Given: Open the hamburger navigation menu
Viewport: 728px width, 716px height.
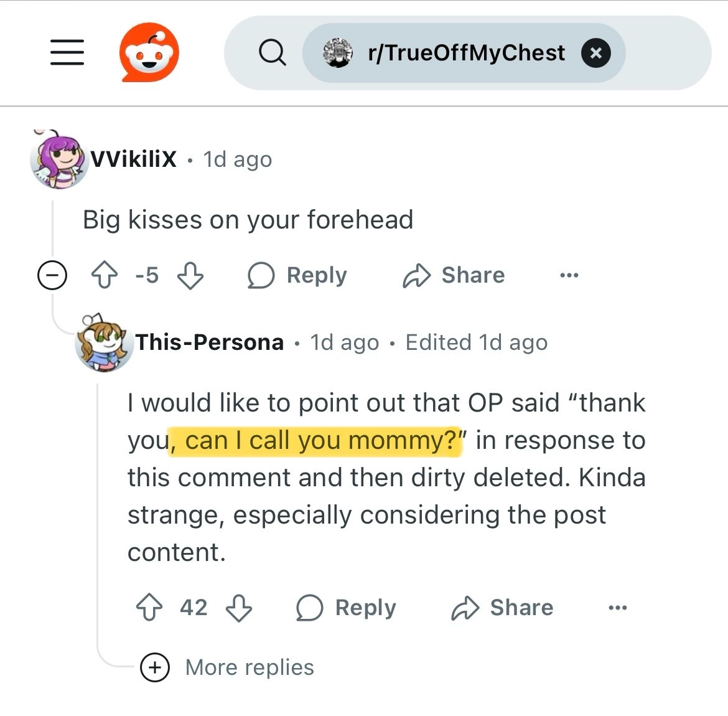Looking at the screenshot, I should 67,52.
